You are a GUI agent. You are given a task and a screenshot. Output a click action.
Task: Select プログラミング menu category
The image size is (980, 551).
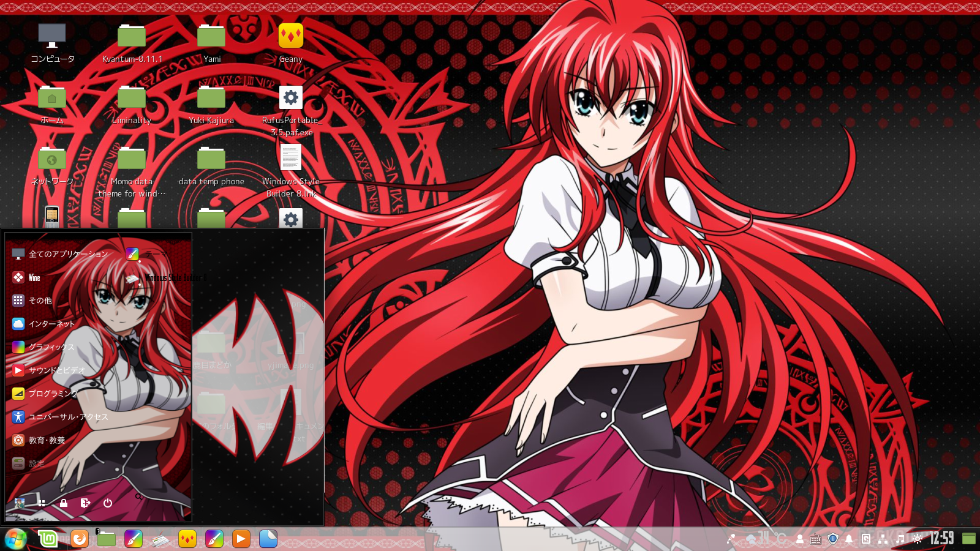(x=45, y=394)
